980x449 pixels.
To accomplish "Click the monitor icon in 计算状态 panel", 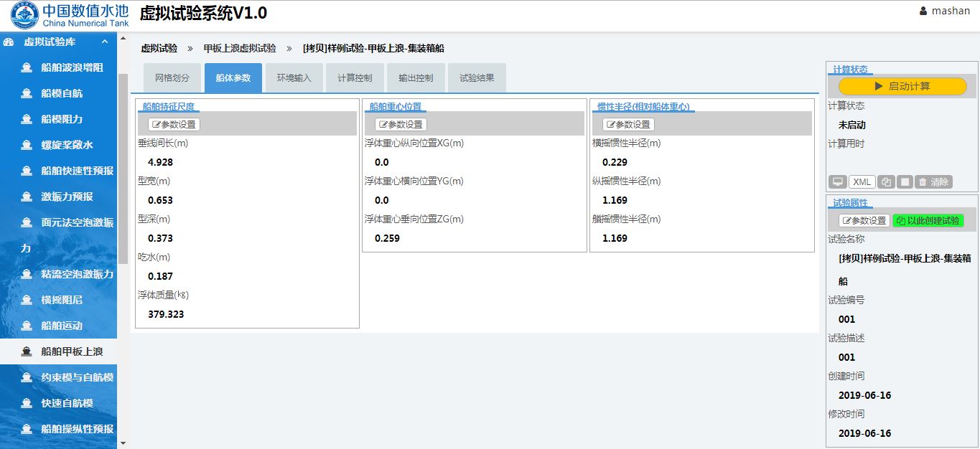I will tap(837, 182).
